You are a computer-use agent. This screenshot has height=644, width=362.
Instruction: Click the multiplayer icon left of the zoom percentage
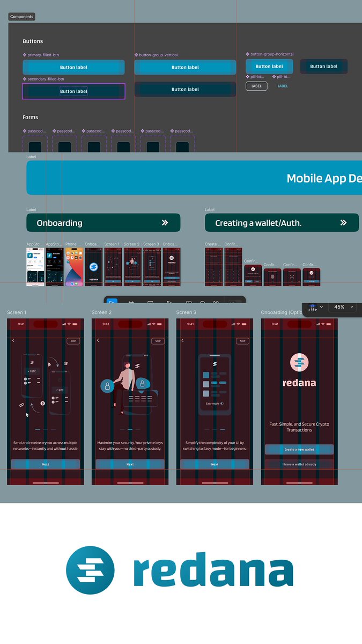(x=314, y=307)
